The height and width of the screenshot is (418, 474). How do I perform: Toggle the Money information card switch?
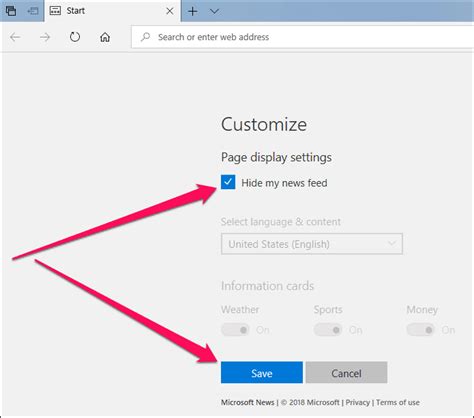click(421, 330)
